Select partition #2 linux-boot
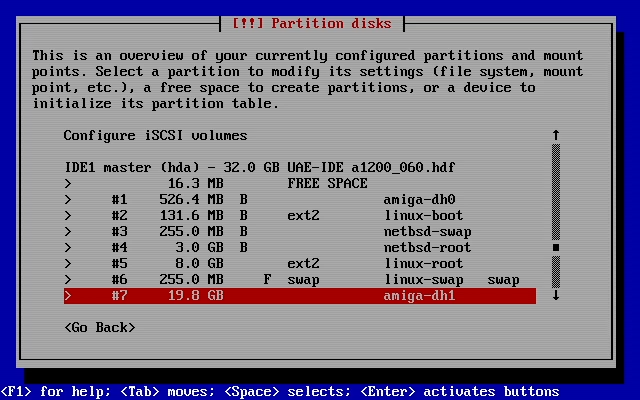The width and height of the screenshot is (640, 400). [x=300, y=215]
